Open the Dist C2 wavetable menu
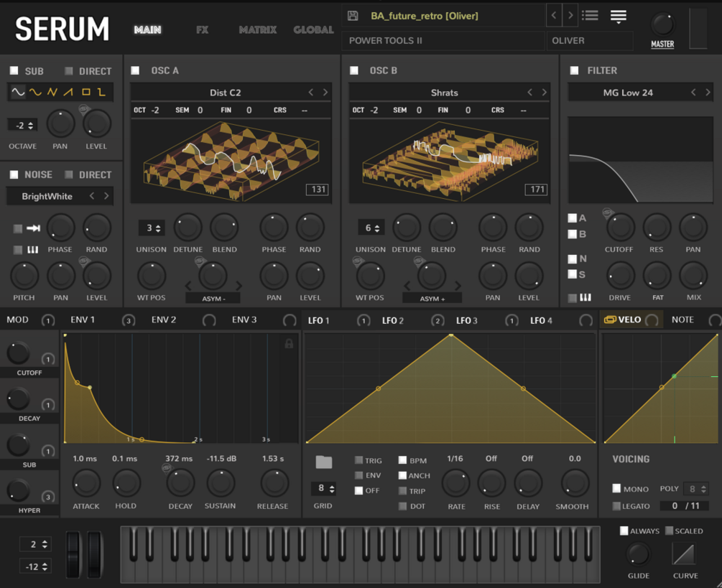Image resolution: width=722 pixels, height=588 pixels. [x=225, y=93]
